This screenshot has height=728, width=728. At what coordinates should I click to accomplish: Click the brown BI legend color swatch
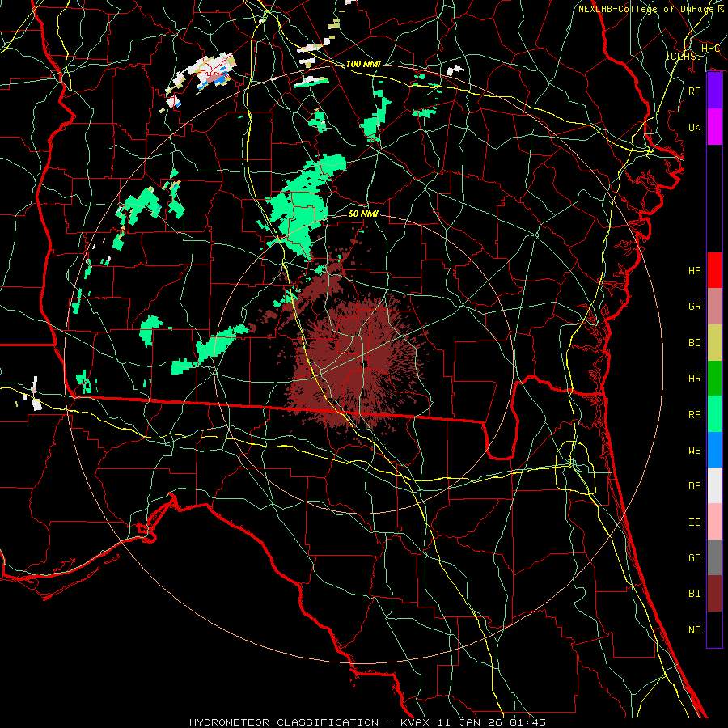pyautogui.click(x=714, y=594)
